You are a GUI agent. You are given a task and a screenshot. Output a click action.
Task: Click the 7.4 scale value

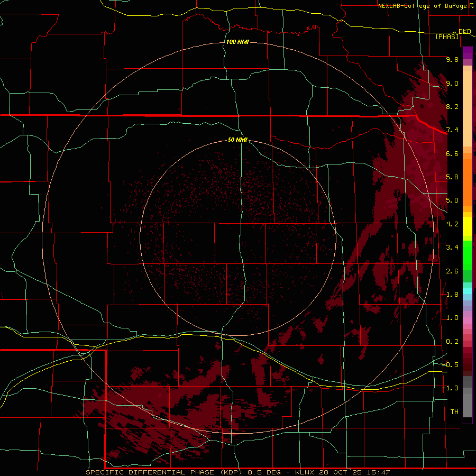click(452, 130)
